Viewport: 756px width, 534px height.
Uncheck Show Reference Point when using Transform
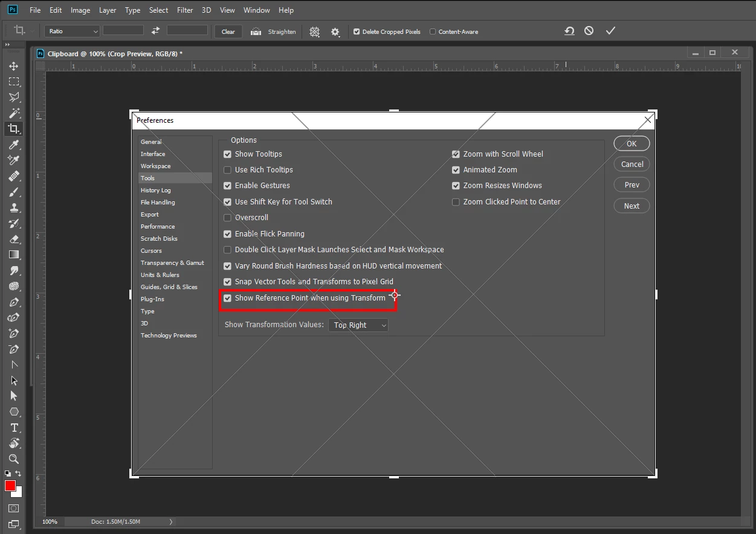click(227, 298)
